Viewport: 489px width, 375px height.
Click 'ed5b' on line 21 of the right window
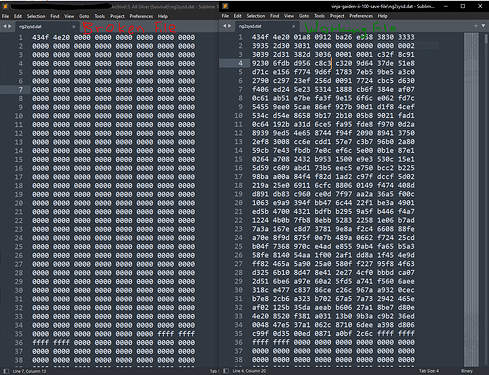[260, 211]
